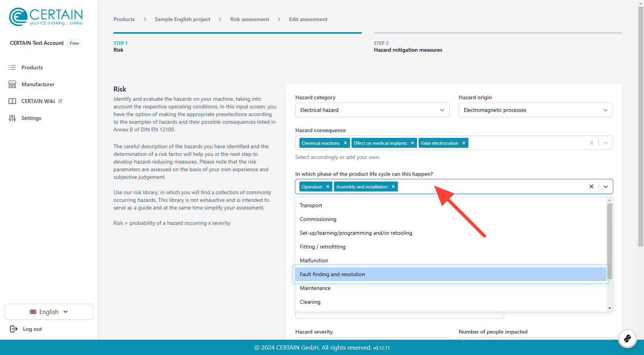This screenshot has width=644, height=355.
Task: Click dropdown list scroll up arrow
Action: pyautogui.click(x=609, y=200)
